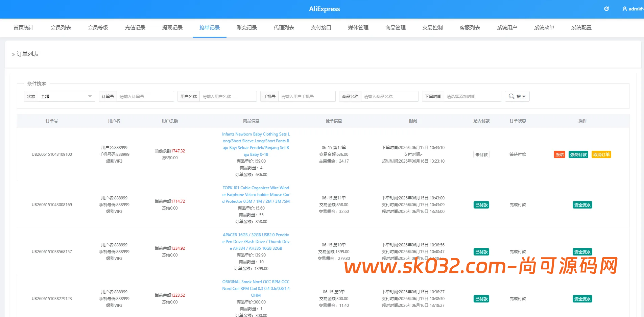Open the APACER 16GB USB2.0 Pendrive link
Viewport: 644px width, 317px height.
point(256,242)
